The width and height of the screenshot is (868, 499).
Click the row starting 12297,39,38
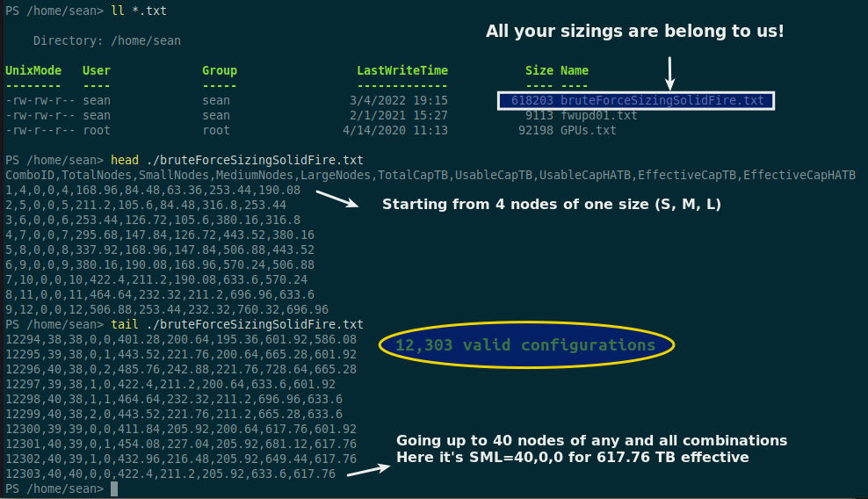coord(170,385)
